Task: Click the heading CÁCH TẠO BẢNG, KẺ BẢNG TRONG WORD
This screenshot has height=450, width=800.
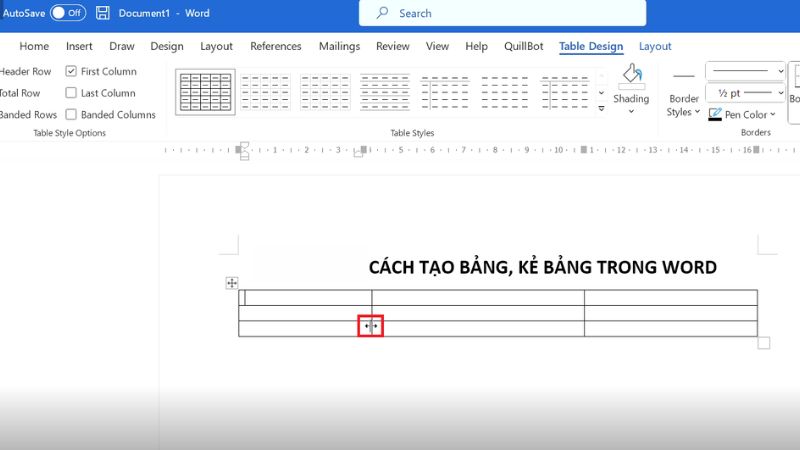Action: tap(543, 267)
